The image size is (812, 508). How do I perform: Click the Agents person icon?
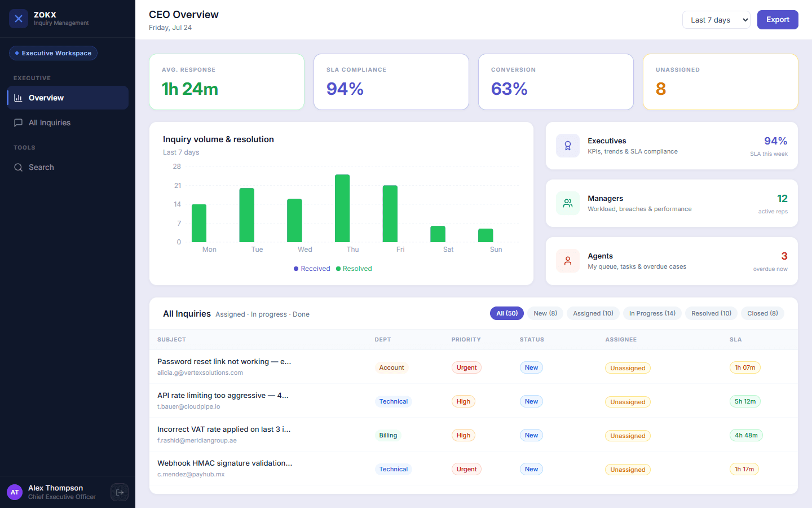(568, 261)
